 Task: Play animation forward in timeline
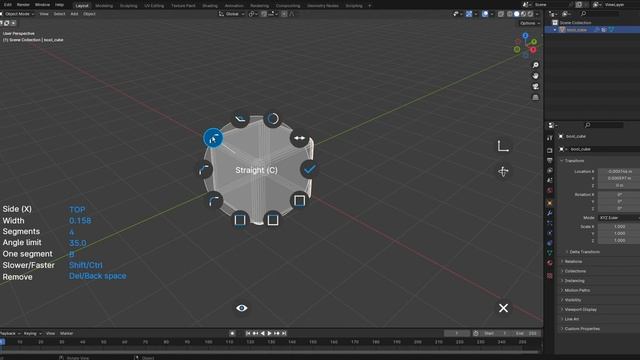pyautogui.click(x=269, y=333)
